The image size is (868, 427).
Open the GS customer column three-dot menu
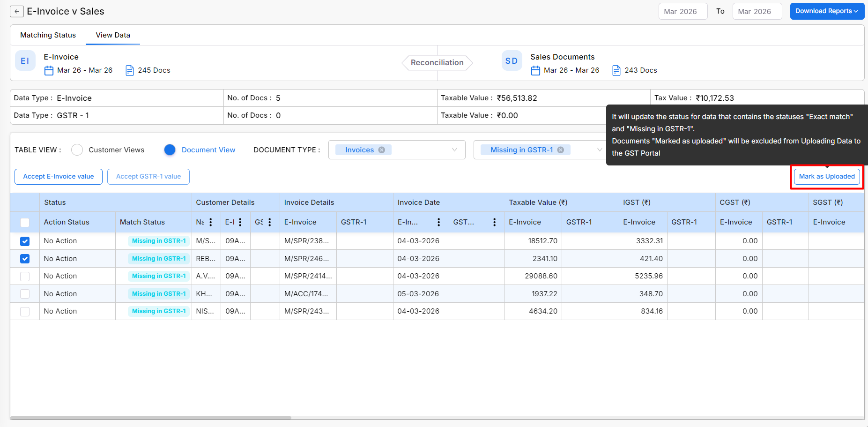[270, 222]
